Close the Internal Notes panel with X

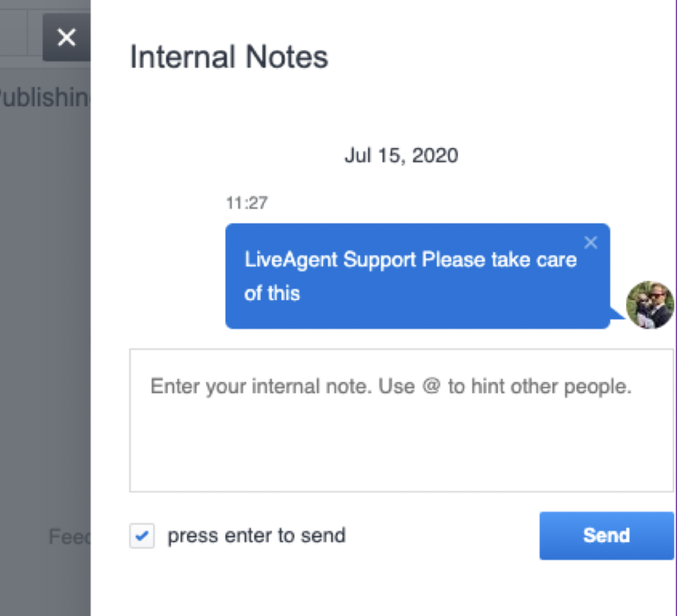click(x=66, y=38)
